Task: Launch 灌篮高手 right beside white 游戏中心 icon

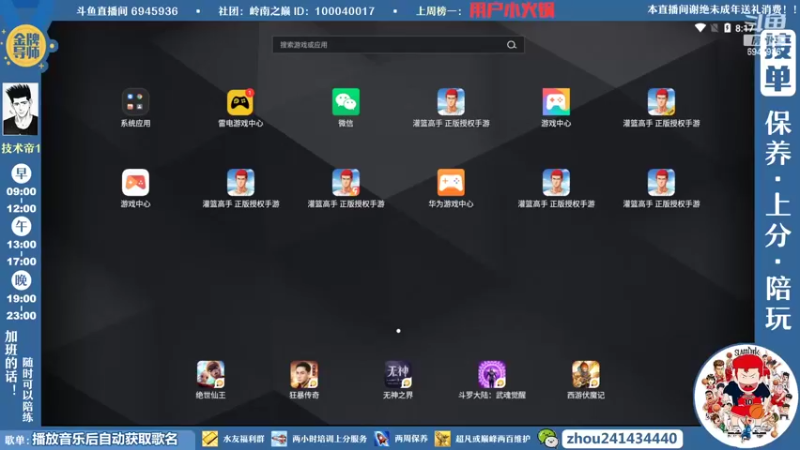Action: tap(240, 183)
